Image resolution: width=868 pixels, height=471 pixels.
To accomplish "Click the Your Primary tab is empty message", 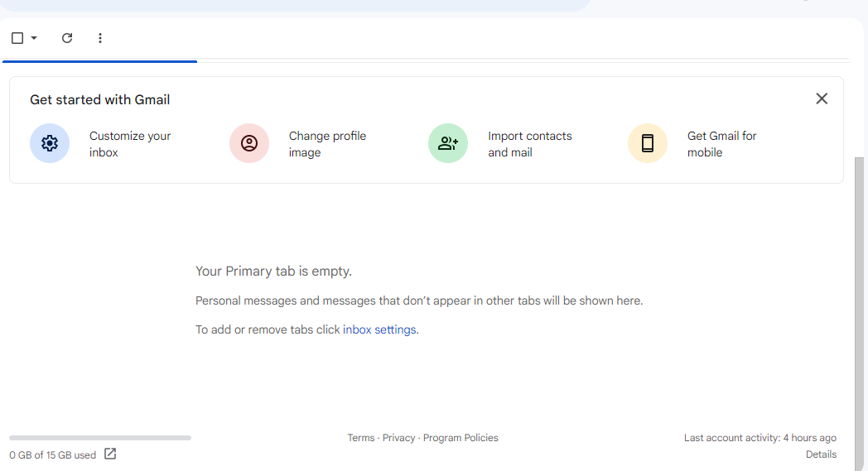I will point(273,272).
